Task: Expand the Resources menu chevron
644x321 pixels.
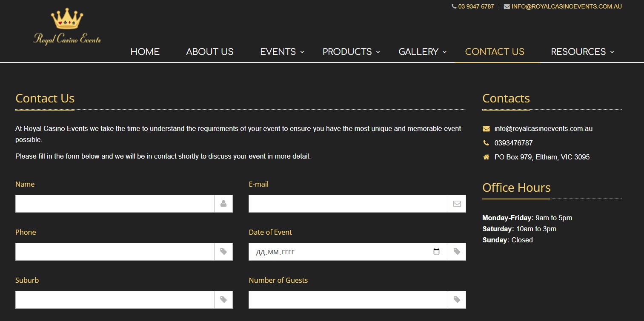Action: (x=612, y=52)
